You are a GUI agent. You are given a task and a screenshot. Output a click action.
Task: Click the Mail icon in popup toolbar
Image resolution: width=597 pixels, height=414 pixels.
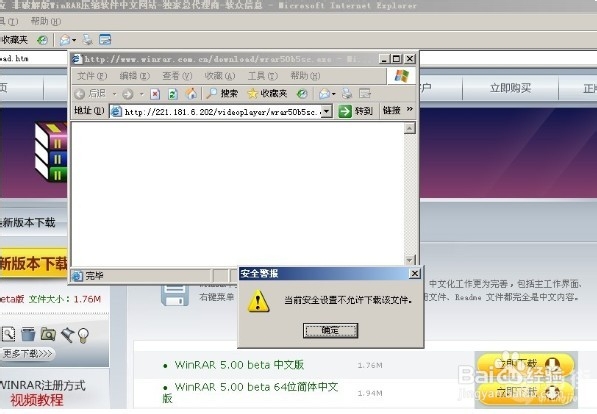point(324,94)
